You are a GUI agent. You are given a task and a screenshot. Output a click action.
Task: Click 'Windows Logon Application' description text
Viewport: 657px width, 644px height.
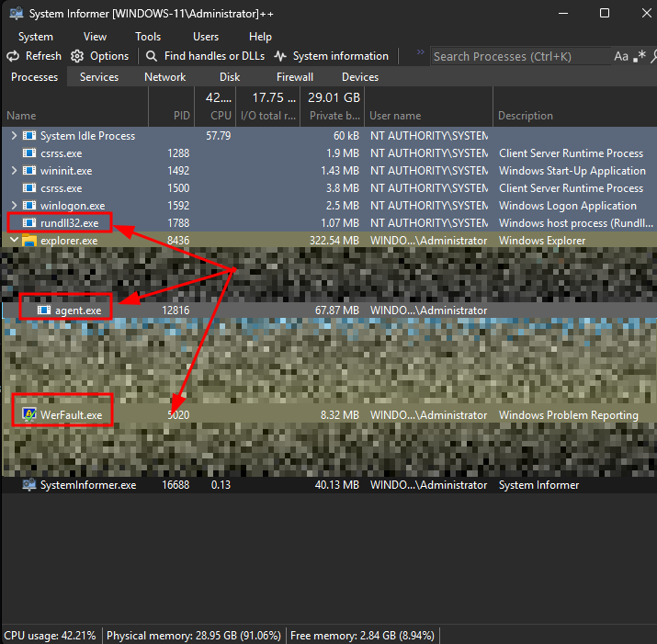point(568,205)
